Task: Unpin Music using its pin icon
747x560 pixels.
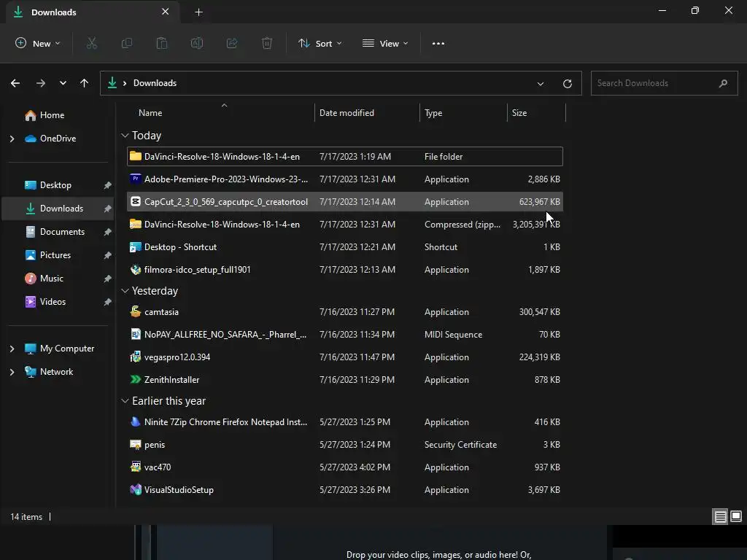Action: tap(108, 279)
